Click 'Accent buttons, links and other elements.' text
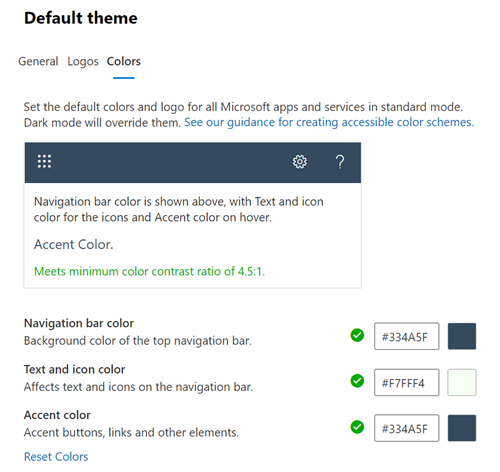The height and width of the screenshot is (472, 500). tap(131, 433)
